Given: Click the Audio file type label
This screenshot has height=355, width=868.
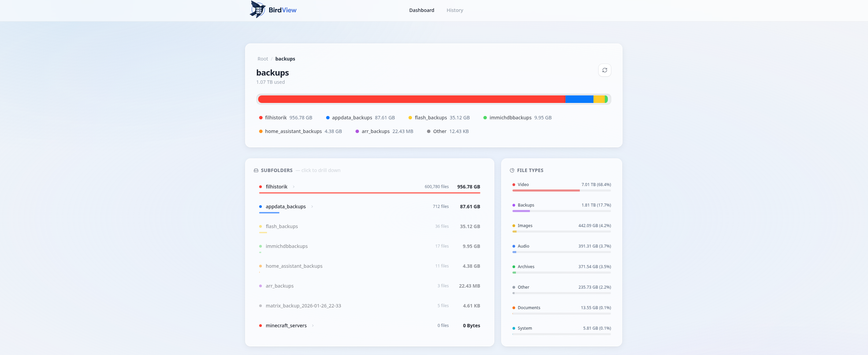Looking at the screenshot, I should coord(523,246).
